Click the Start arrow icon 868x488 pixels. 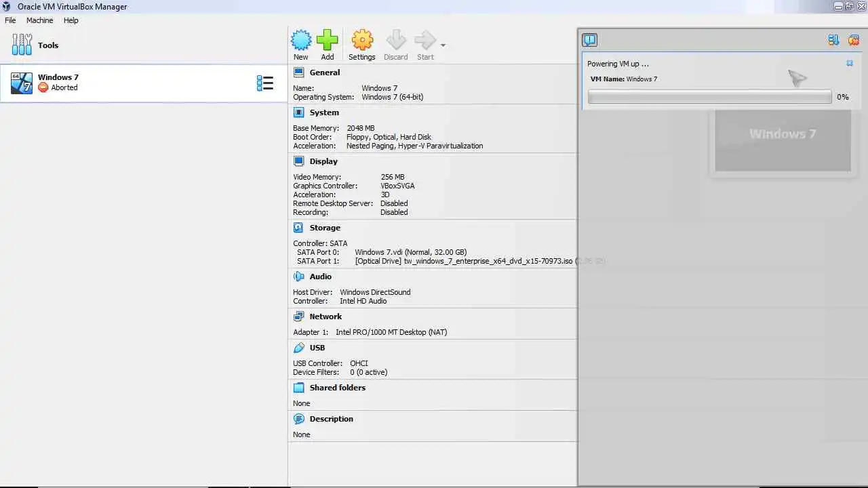click(425, 40)
